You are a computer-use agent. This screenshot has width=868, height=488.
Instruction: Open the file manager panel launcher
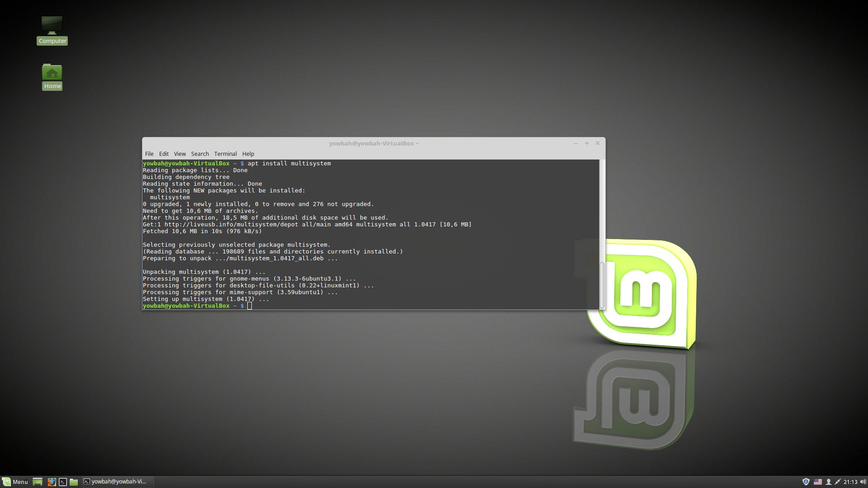pyautogui.click(x=74, y=482)
